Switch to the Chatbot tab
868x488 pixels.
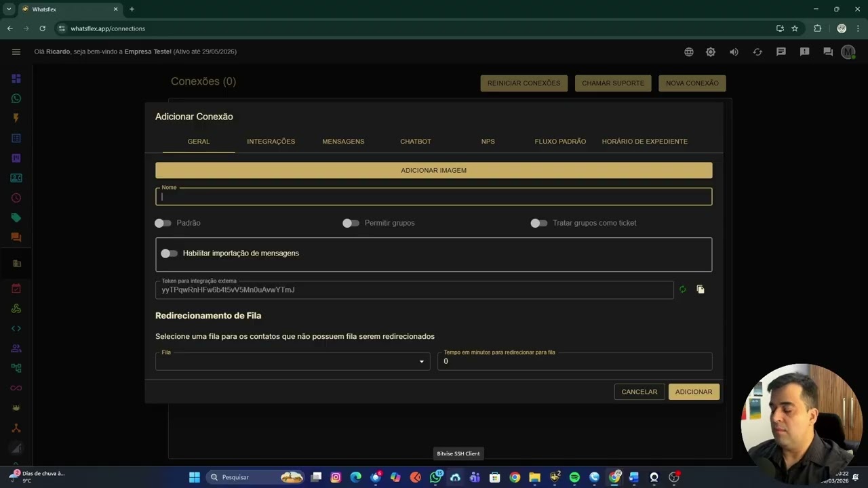pos(416,141)
